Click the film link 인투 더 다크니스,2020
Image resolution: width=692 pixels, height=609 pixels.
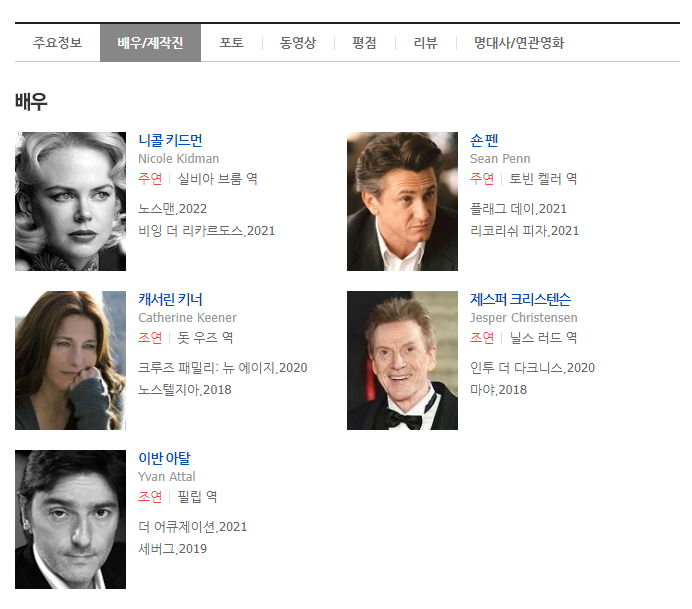coord(532,368)
